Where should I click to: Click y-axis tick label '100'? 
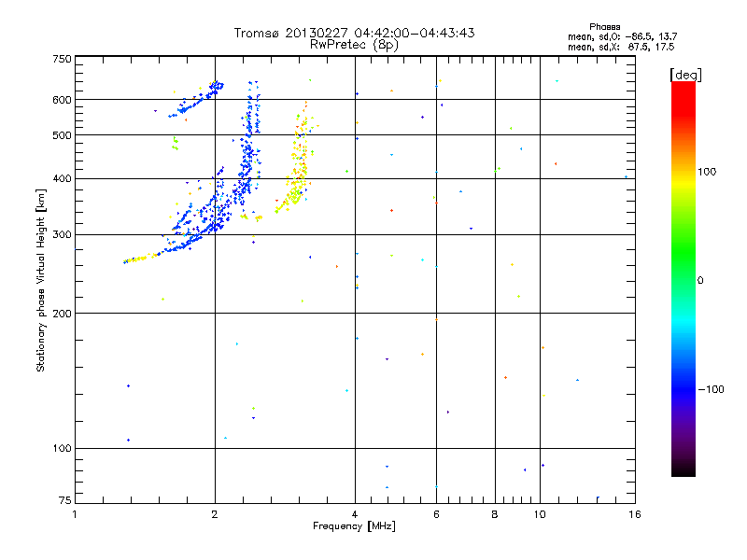62,449
